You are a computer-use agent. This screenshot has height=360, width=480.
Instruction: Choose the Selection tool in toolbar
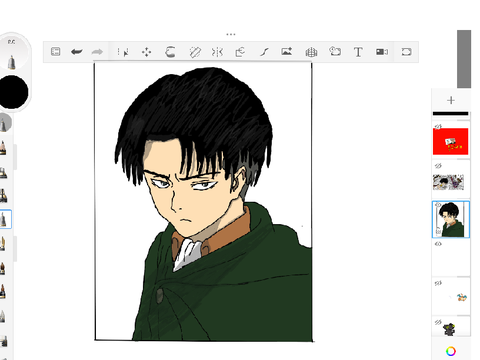(123, 52)
